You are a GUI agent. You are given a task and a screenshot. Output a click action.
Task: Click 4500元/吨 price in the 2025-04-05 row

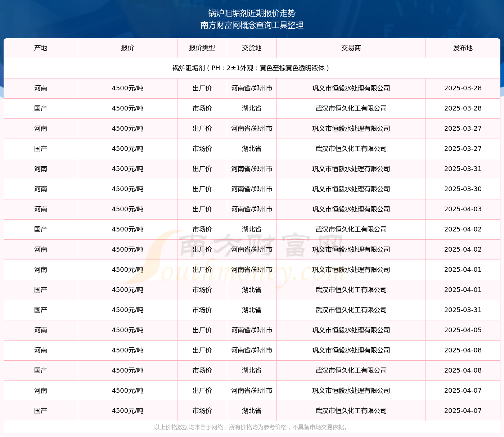tap(127, 330)
